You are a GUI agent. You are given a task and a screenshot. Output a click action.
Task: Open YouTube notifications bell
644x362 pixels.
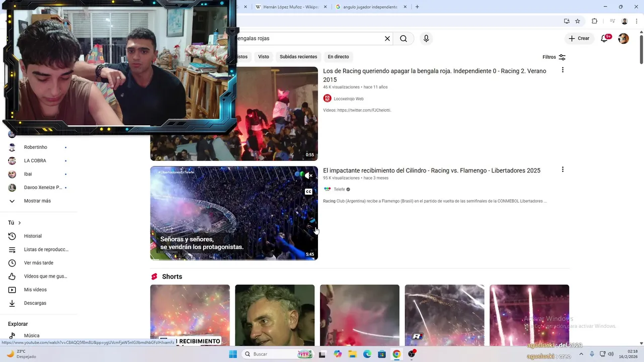point(605,38)
